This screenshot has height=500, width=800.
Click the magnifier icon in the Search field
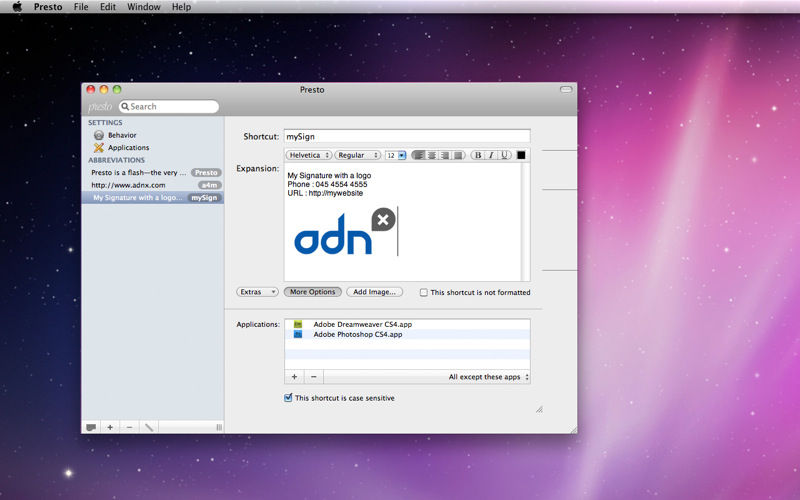(125, 106)
